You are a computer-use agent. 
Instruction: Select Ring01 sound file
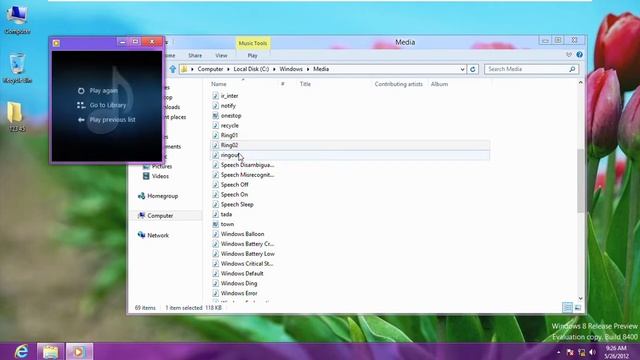tap(229, 135)
